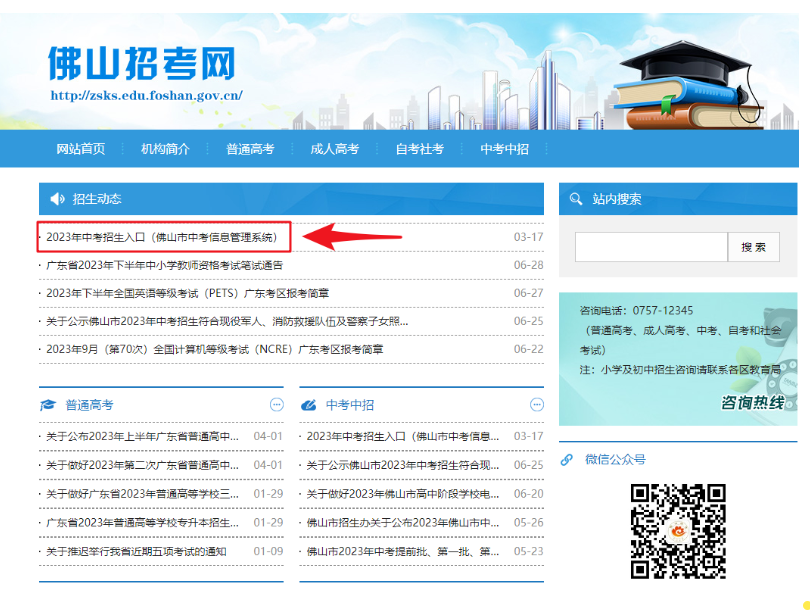Open 机构简介 navigation item
This screenshot has width=810, height=615.
165,149
